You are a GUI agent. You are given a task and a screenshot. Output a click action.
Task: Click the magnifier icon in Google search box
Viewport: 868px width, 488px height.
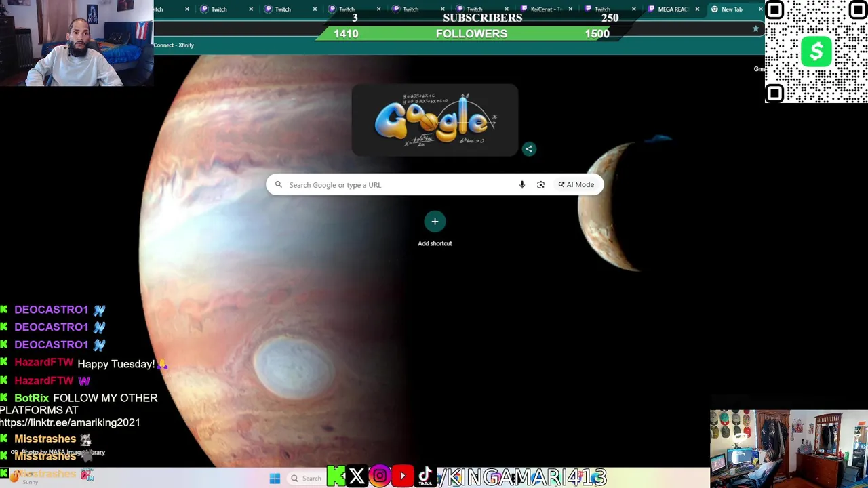278,184
